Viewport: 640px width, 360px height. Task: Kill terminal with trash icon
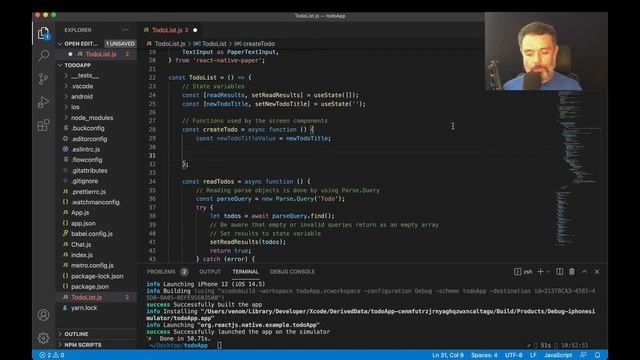[572, 271]
